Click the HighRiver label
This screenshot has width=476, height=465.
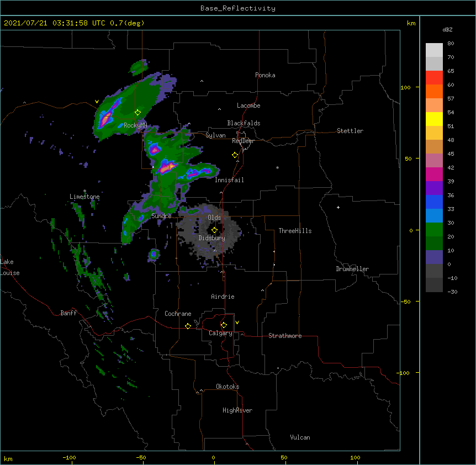click(237, 410)
